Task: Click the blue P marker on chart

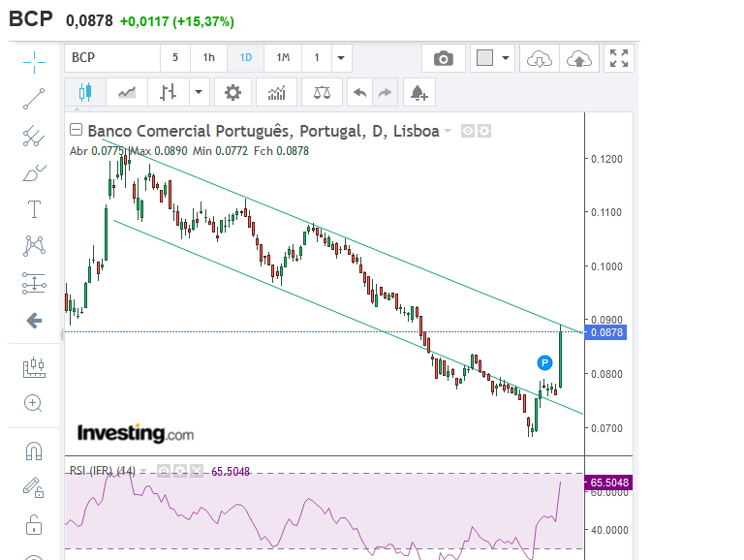Action: [544, 363]
